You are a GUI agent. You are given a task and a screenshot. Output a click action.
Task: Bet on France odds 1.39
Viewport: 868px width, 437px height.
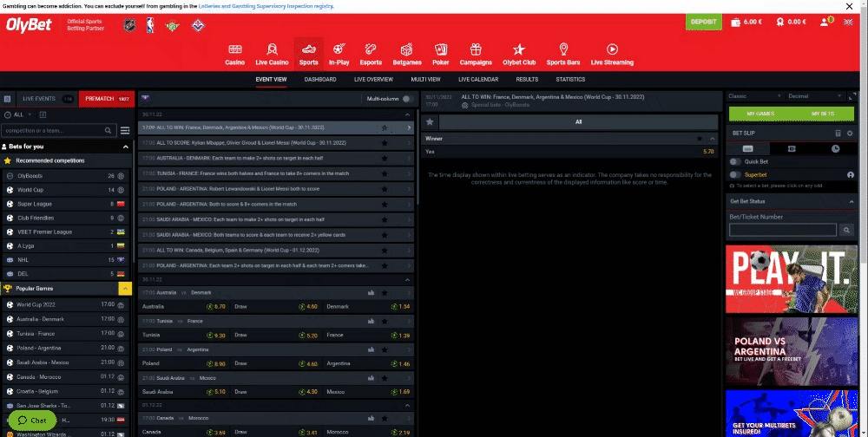pos(400,336)
